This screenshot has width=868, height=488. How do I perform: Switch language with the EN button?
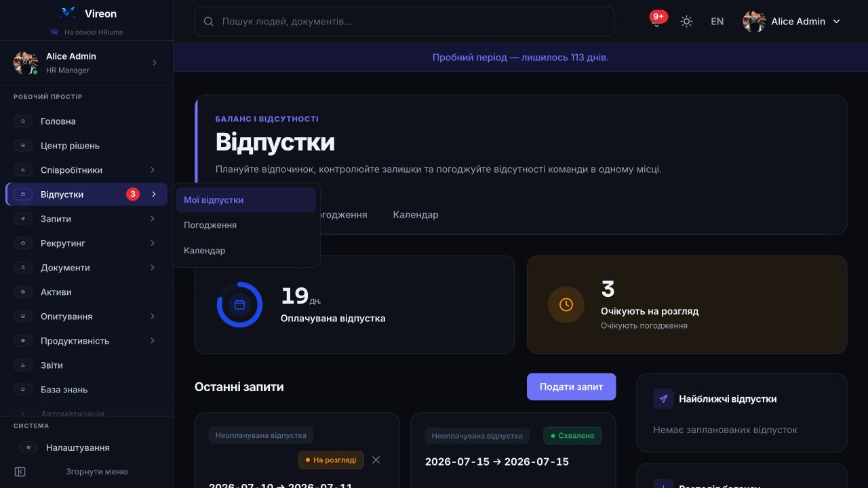tap(717, 22)
